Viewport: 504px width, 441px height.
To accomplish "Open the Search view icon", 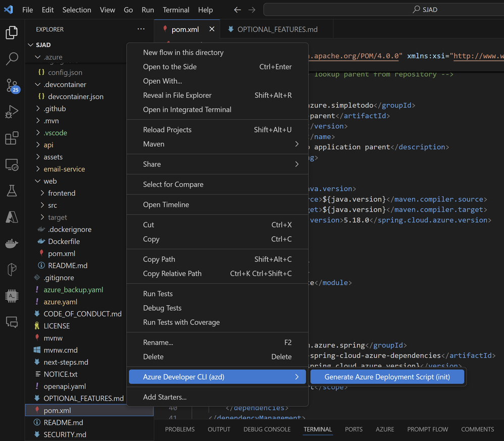I will point(12,59).
